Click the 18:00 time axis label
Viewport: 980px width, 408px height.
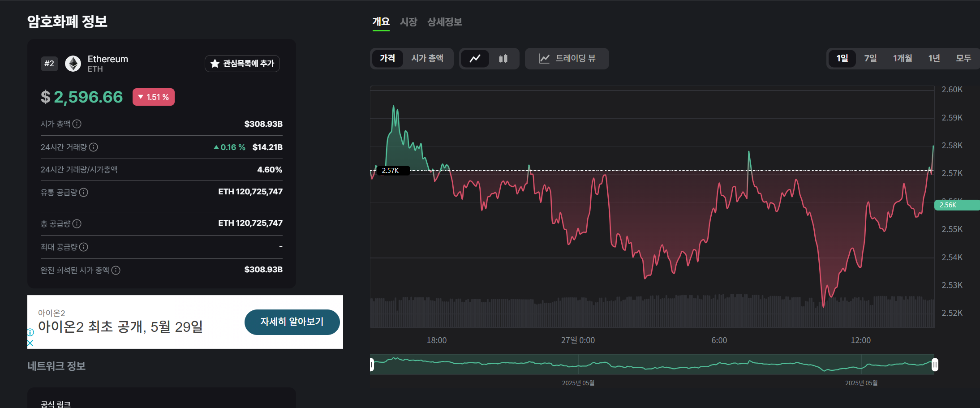tap(437, 340)
